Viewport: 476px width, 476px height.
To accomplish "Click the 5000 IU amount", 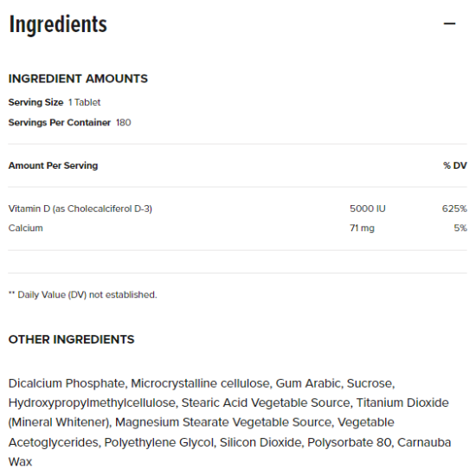I will click(367, 209).
